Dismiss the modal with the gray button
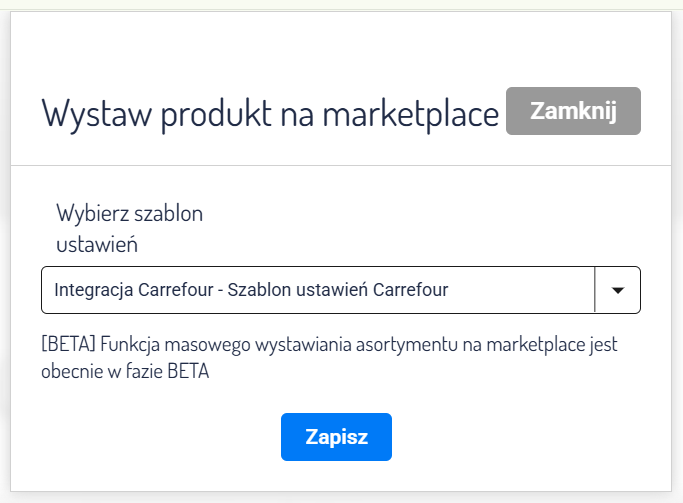683x503 pixels. coord(573,111)
